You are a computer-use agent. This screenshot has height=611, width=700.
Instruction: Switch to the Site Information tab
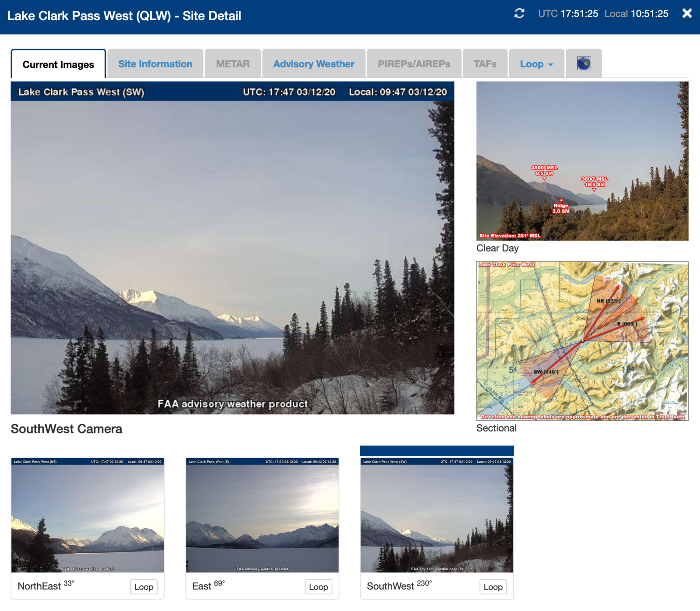point(155,64)
